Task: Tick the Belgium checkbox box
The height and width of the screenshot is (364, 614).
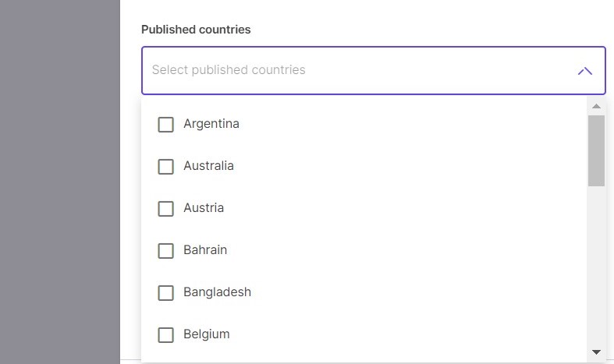Action: pos(165,335)
